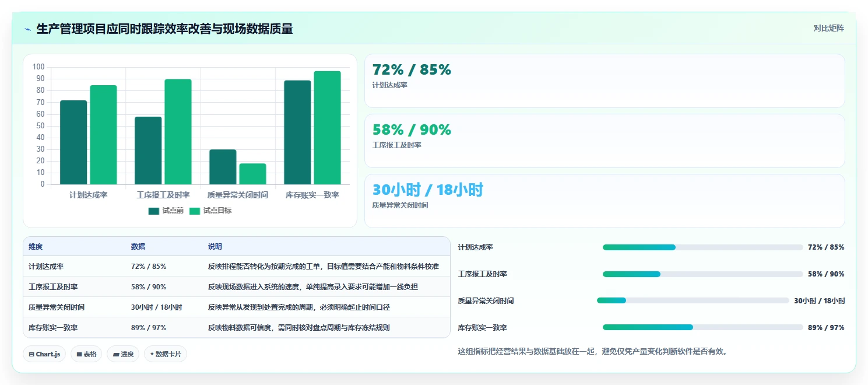The image size is (868, 385).
Task: Click the 计划达成率 x-axis label in chart
Action: click(89, 195)
